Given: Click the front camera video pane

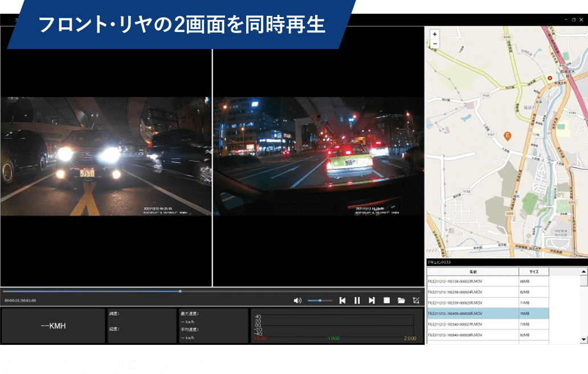Looking at the screenshot, I should [x=318, y=156].
